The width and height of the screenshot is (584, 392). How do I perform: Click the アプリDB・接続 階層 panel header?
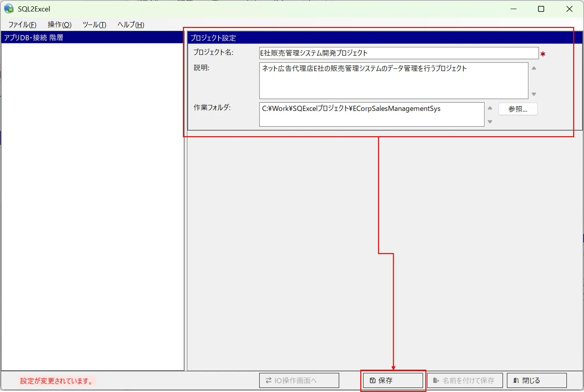(x=92, y=37)
